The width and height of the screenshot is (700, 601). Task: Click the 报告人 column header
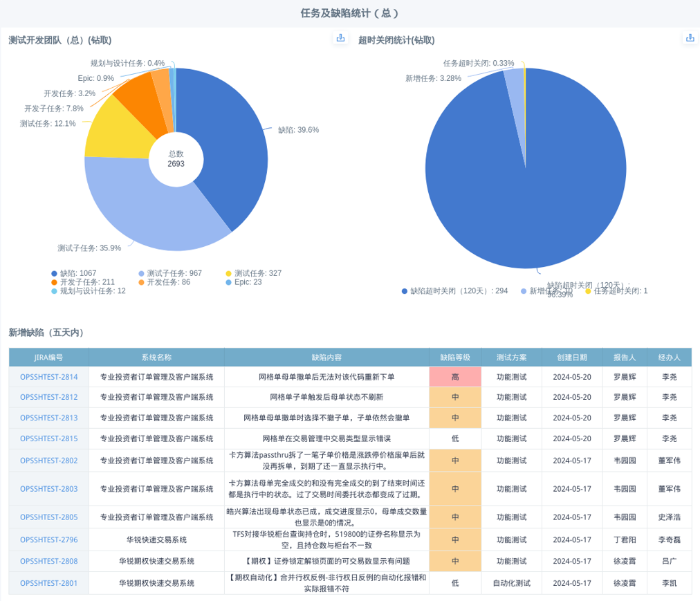pyautogui.click(x=625, y=358)
